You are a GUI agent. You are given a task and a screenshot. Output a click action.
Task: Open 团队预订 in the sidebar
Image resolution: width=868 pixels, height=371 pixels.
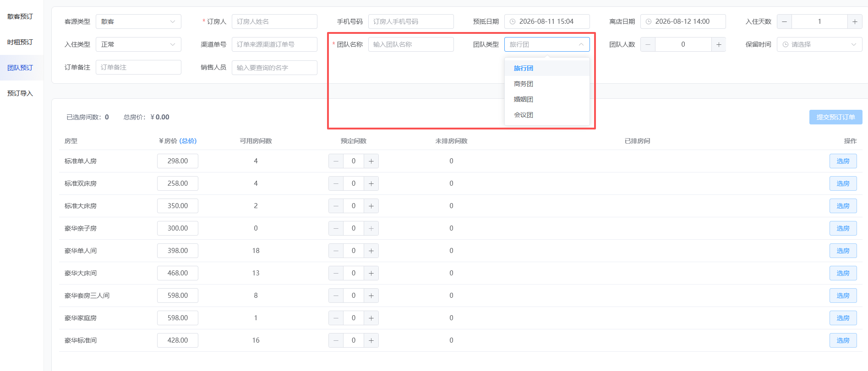click(22, 68)
